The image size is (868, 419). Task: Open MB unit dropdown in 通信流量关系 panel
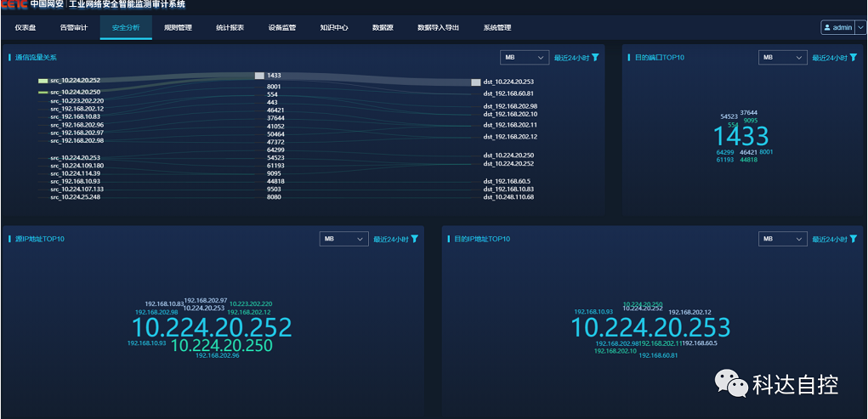524,58
